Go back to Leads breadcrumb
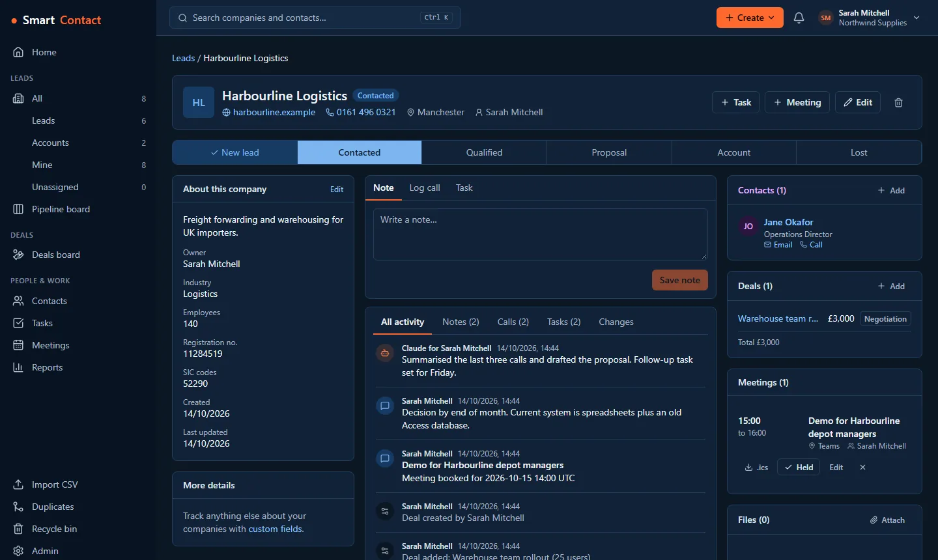Viewport: 938px width, 560px height. pos(184,58)
